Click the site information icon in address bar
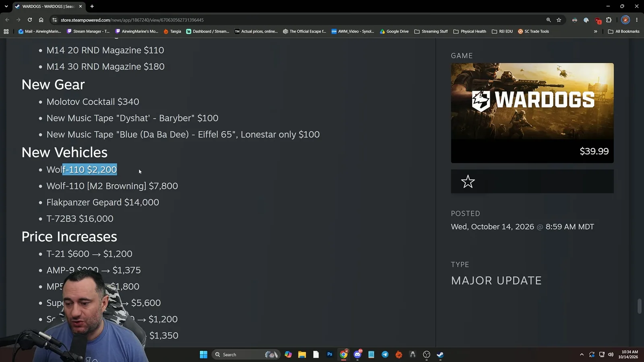Viewport: 644px width, 362px height. 54,20
